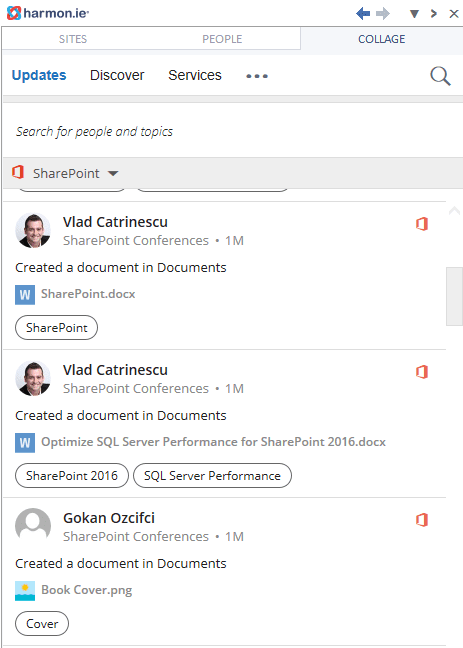Viewport: 463px width, 648px height.
Task: Switch to the SITES tab
Action: (x=73, y=39)
